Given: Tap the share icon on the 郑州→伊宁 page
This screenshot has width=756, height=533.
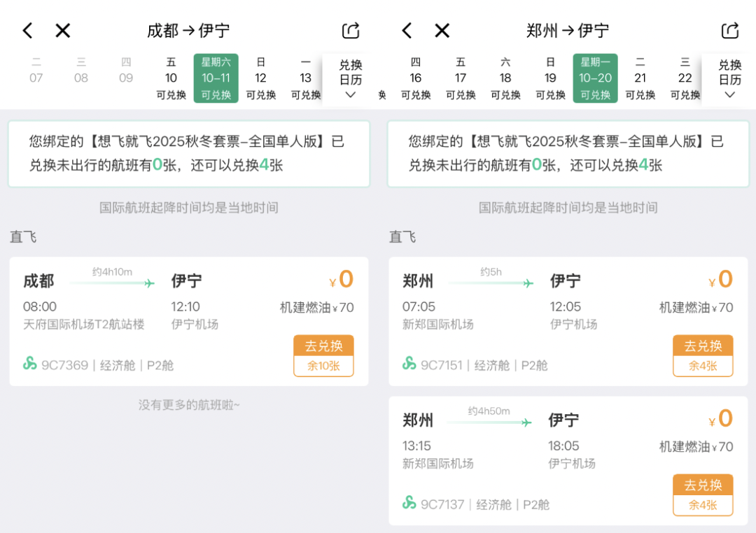Looking at the screenshot, I should pos(729,30).
